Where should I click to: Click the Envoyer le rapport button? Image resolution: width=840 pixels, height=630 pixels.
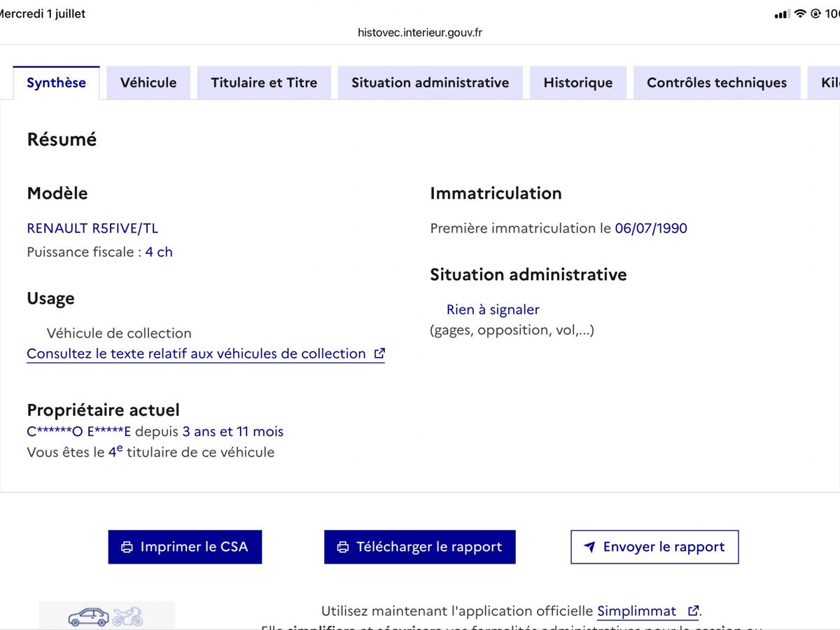click(x=654, y=547)
